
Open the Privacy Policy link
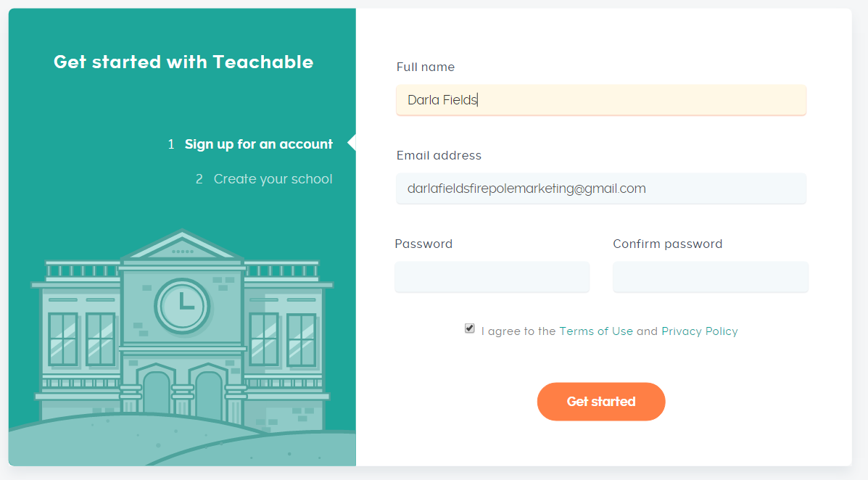click(x=699, y=331)
